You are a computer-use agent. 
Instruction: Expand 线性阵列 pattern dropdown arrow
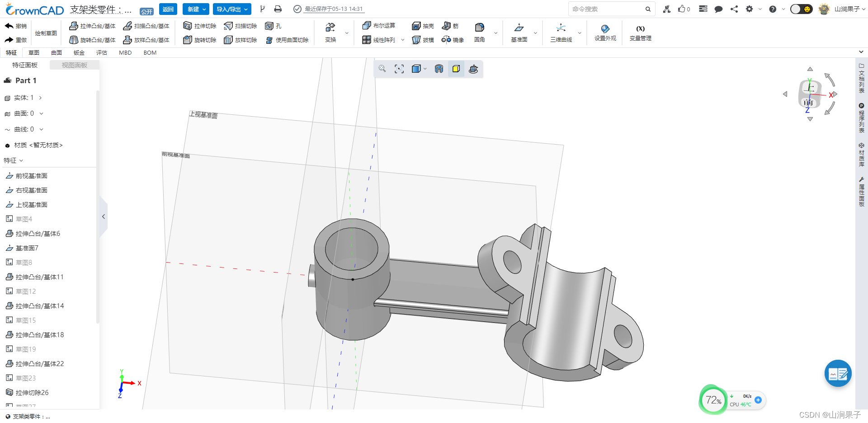pyautogui.click(x=403, y=40)
